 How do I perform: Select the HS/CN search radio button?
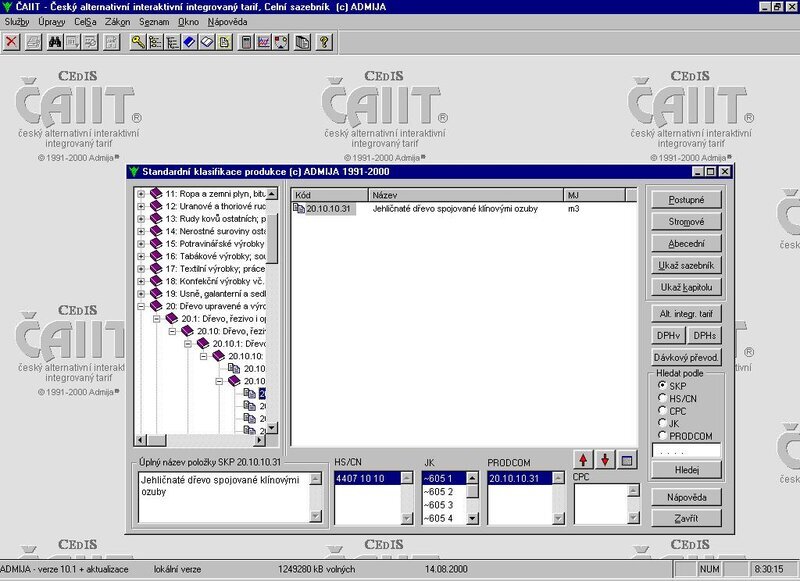pyautogui.click(x=661, y=397)
